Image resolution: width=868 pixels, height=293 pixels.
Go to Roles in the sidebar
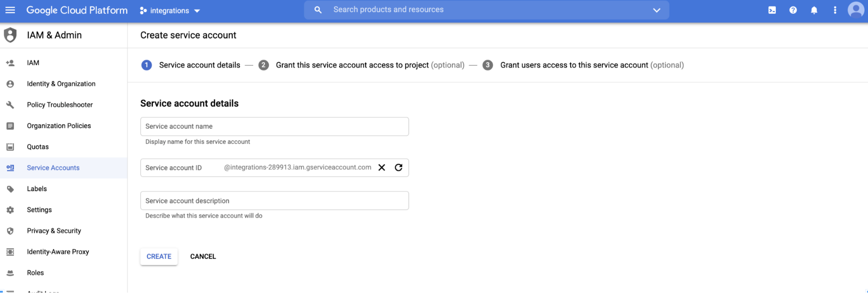(x=35, y=273)
